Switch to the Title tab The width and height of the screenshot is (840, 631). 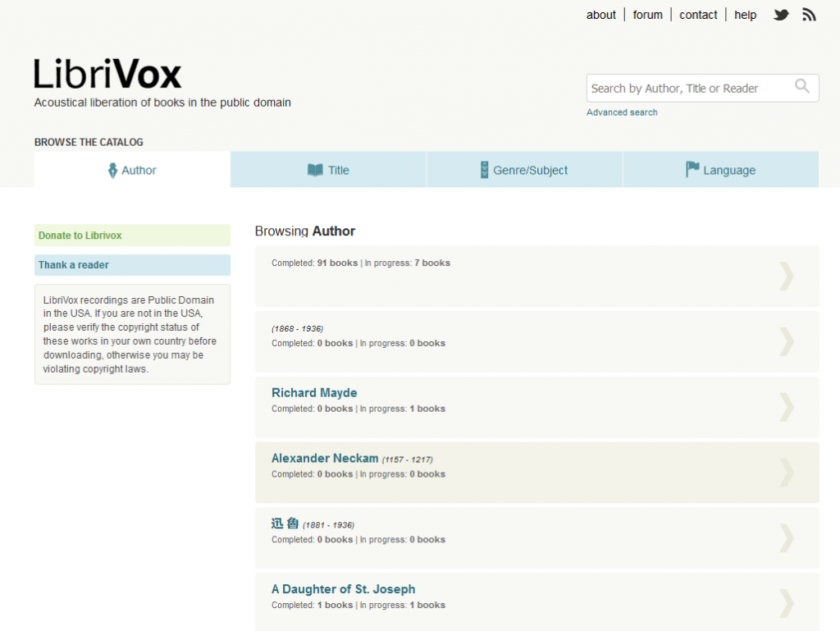tap(328, 170)
